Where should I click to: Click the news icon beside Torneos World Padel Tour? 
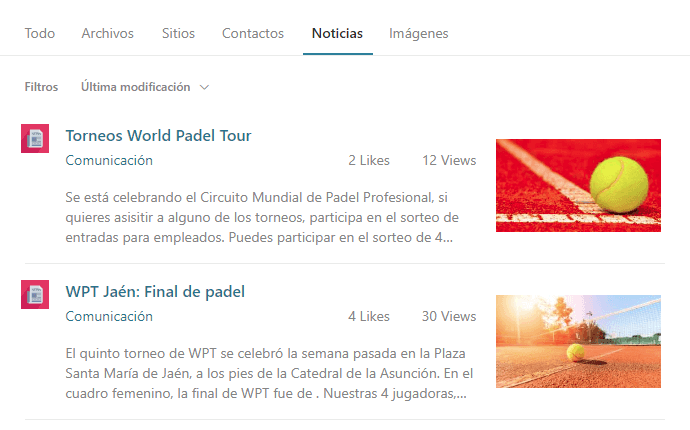[35, 138]
